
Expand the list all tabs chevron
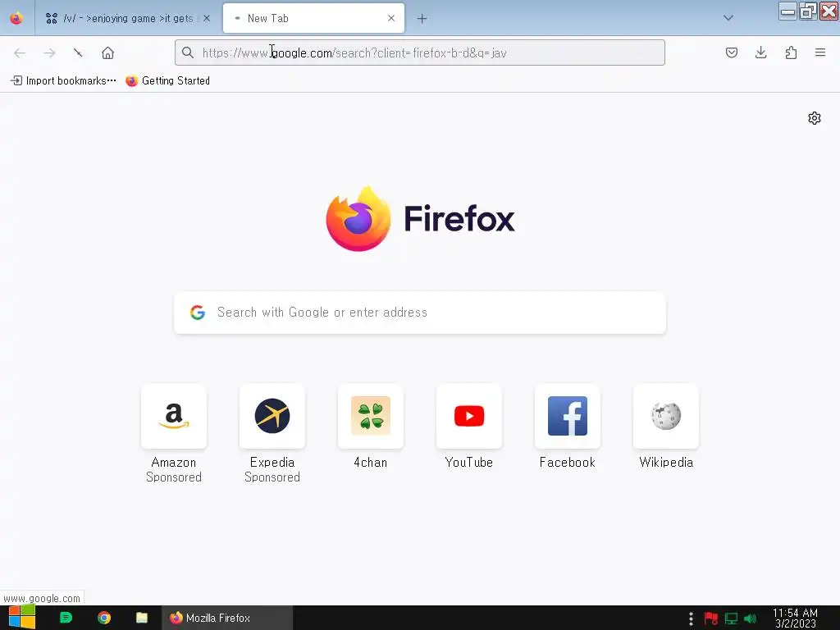(728, 18)
